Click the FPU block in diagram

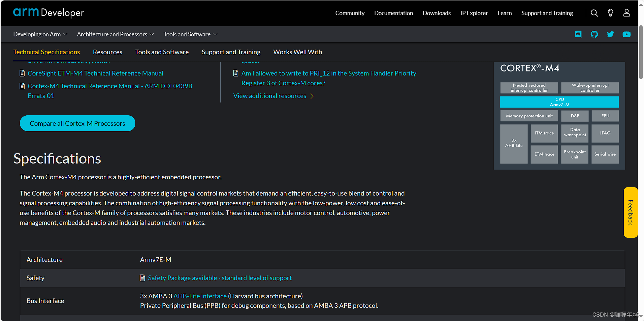605,116
